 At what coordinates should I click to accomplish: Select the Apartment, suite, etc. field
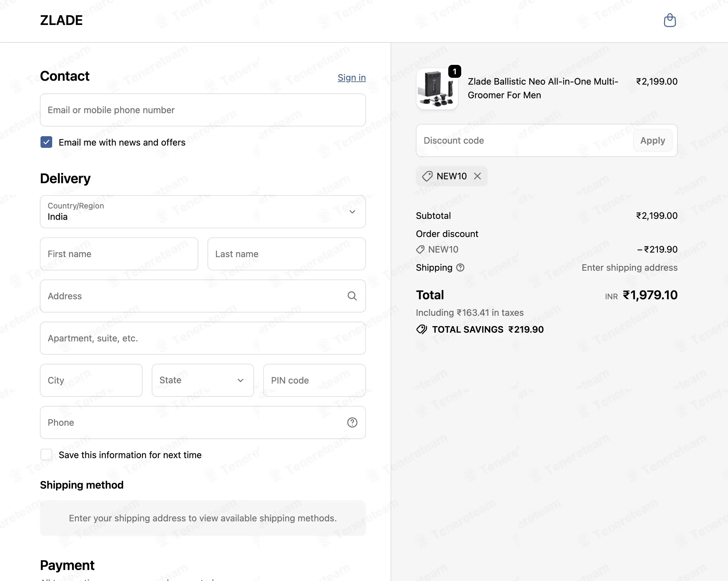click(x=203, y=338)
